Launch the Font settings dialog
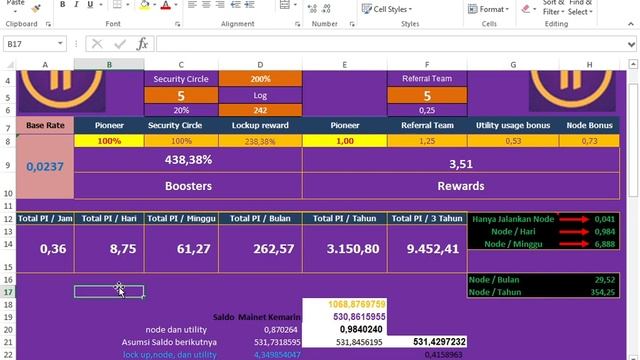640x360 pixels. 178,24
